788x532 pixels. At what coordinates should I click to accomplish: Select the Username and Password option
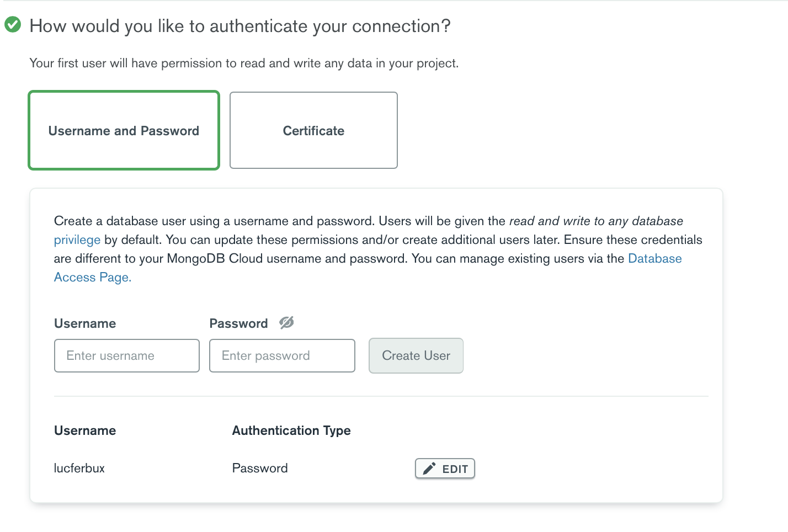point(124,131)
